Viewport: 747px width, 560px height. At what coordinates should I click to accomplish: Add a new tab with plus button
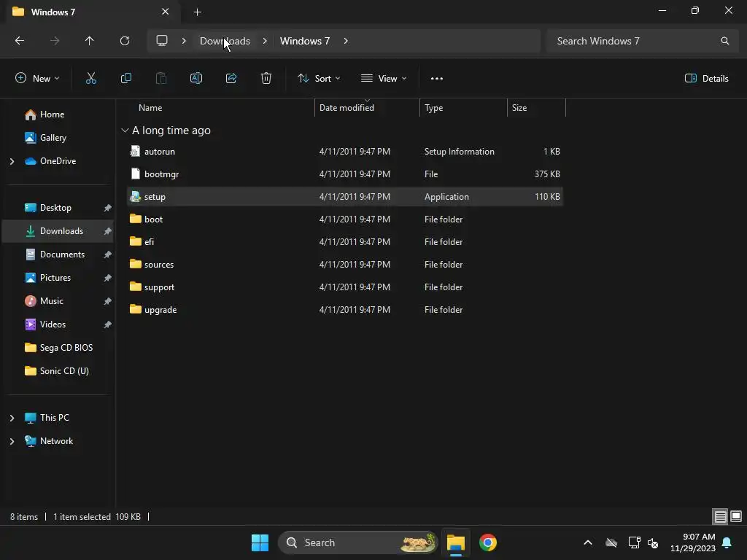[x=197, y=12]
